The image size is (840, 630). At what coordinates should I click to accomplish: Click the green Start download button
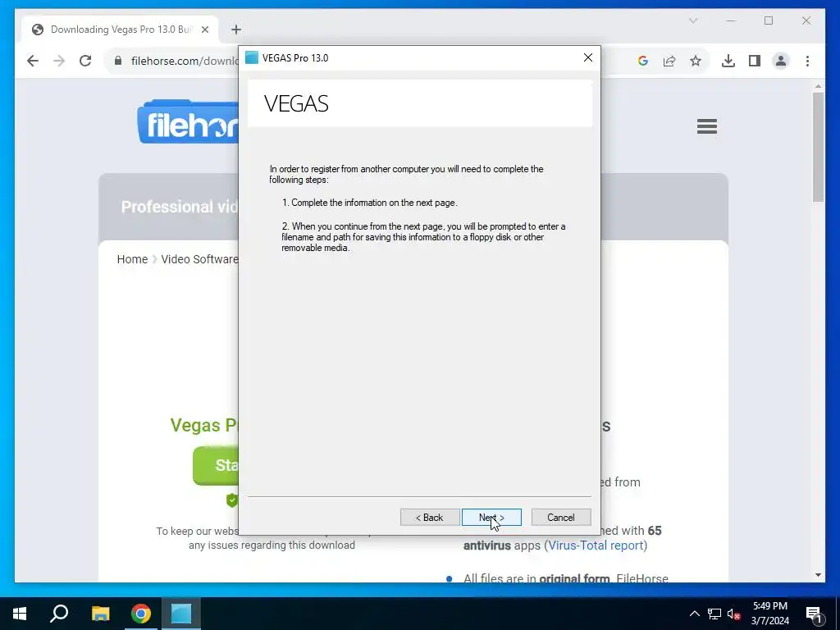[216, 466]
